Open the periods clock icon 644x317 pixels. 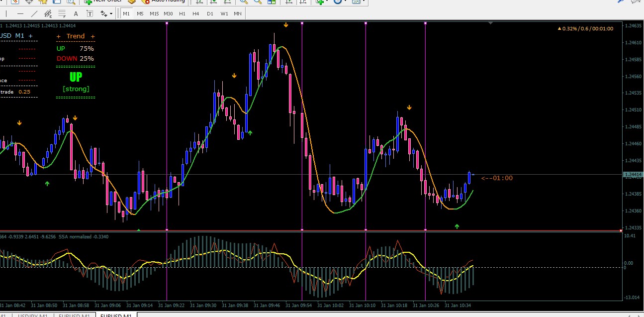[x=338, y=1]
